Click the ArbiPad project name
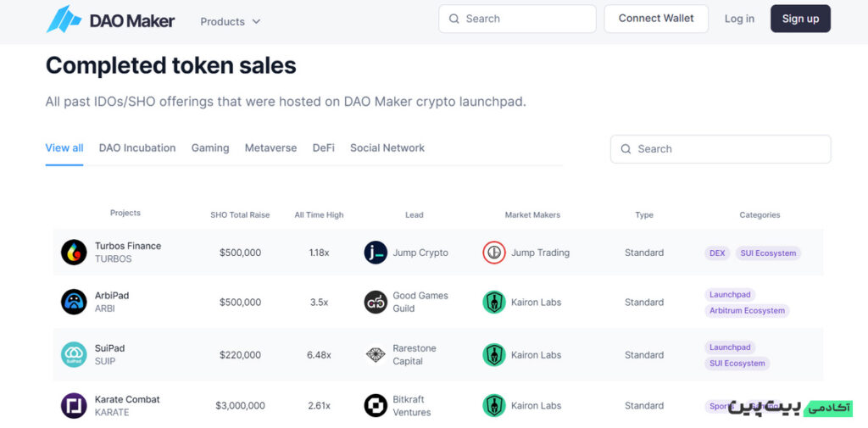Viewport: 868px width, 428px height. [112, 296]
